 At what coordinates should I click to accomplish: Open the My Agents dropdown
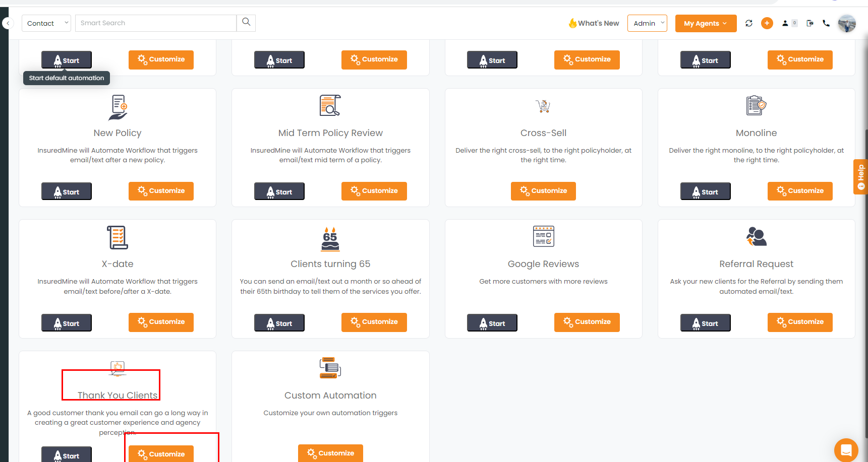(x=706, y=23)
